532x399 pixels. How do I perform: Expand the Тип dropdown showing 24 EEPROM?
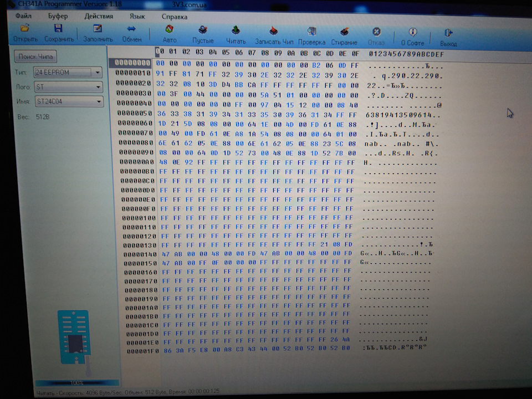tap(98, 72)
